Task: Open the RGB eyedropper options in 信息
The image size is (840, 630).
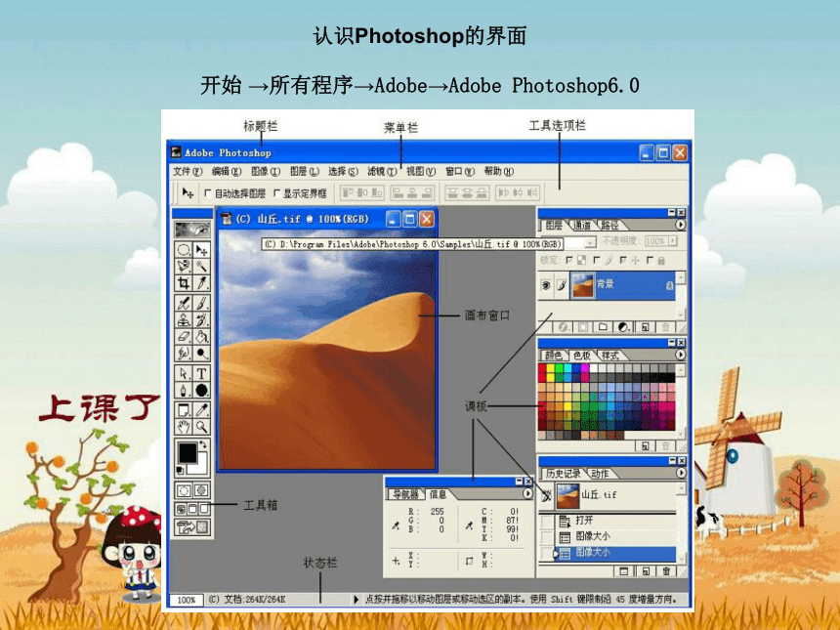Action: point(396,525)
